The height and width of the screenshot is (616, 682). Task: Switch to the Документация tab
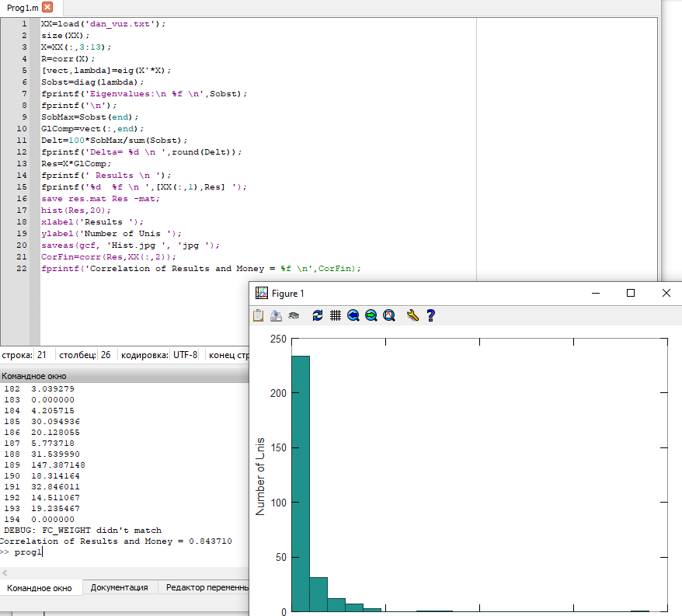[119, 587]
